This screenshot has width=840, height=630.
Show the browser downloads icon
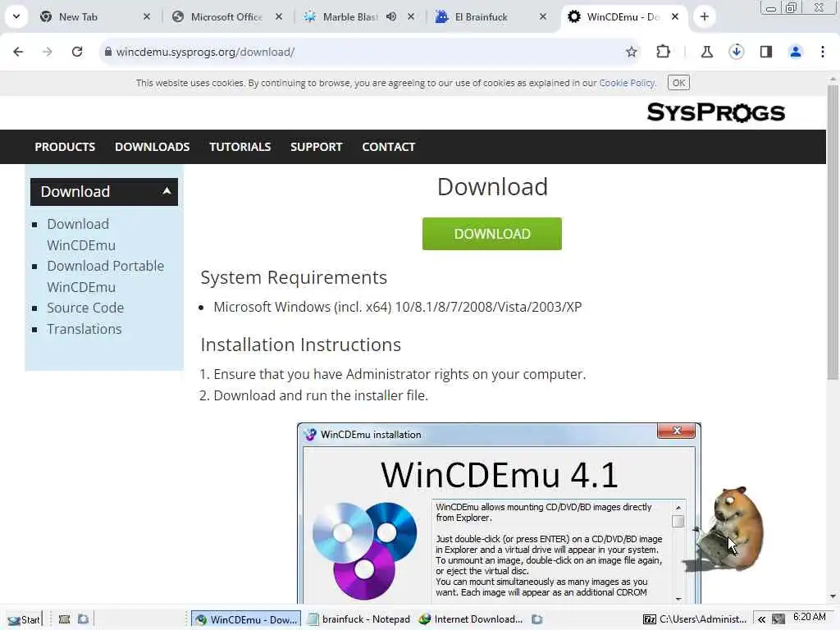pyautogui.click(x=736, y=52)
